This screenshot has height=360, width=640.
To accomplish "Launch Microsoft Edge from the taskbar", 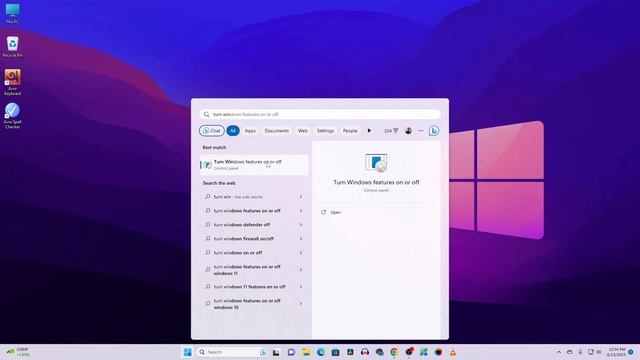I will click(x=320, y=352).
